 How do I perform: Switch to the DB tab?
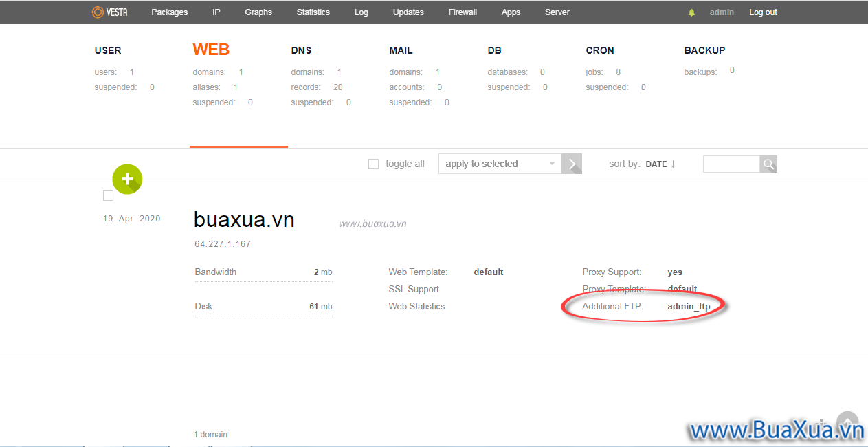coord(494,50)
